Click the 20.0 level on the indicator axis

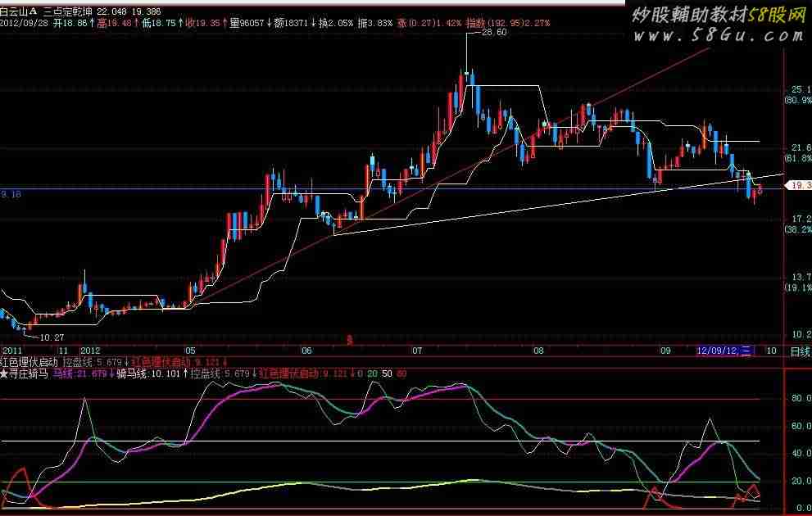point(801,481)
